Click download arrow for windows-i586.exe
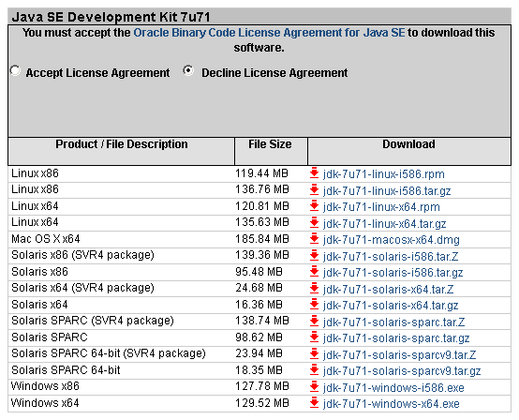The width and height of the screenshot is (519, 420). tap(314, 386)
